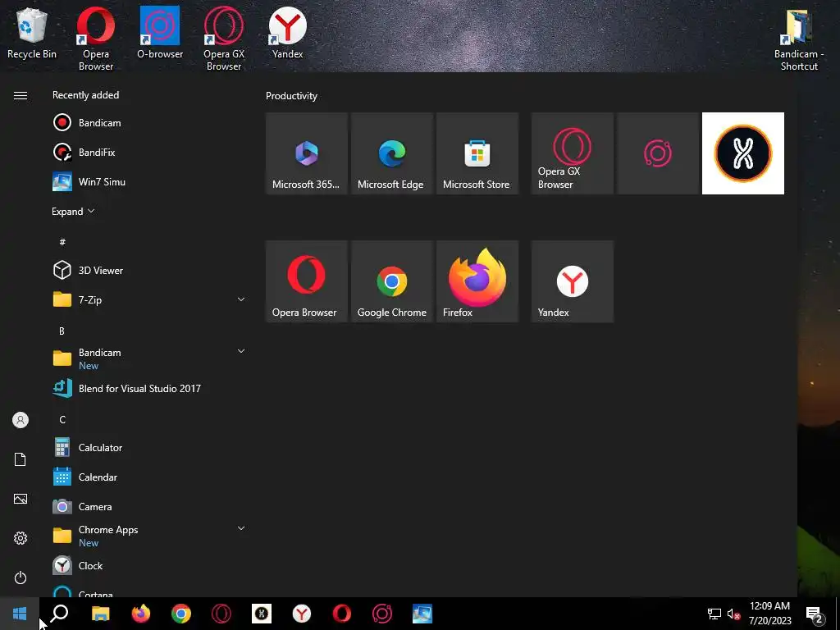Open Win7 Simu in taskbar

[x=422, y=614]
